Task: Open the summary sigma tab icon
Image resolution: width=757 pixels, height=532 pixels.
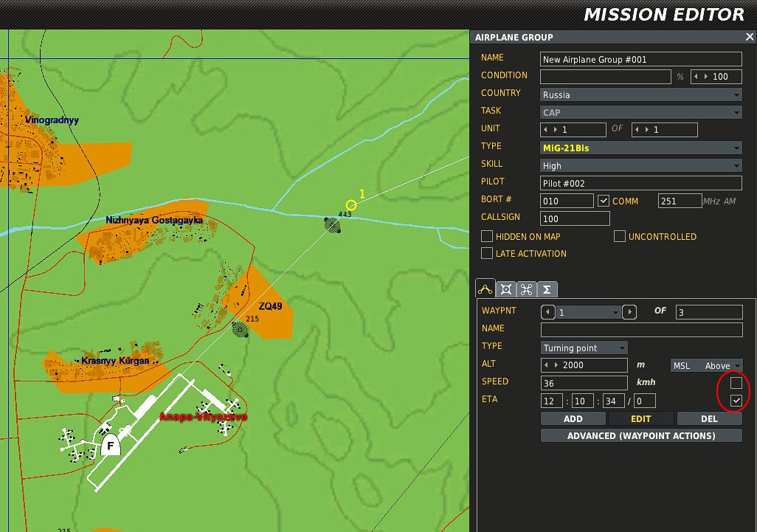Action: 547,289
